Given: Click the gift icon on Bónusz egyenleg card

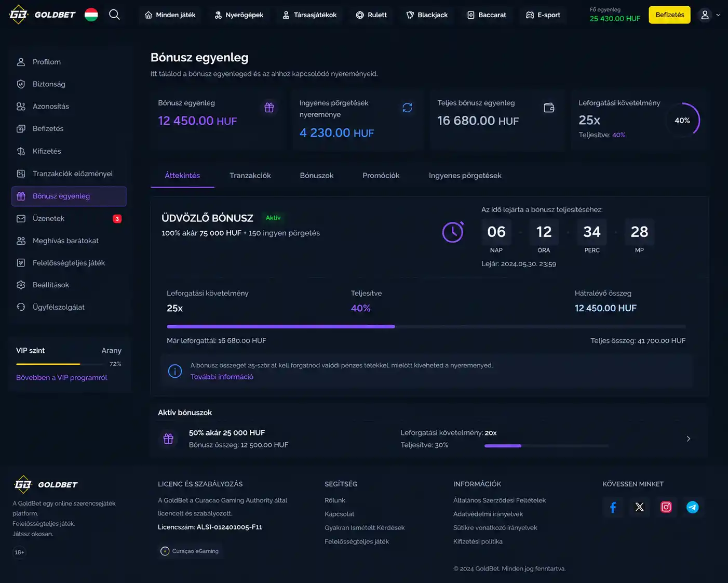Looking at the screenshot, I should 269,108.
